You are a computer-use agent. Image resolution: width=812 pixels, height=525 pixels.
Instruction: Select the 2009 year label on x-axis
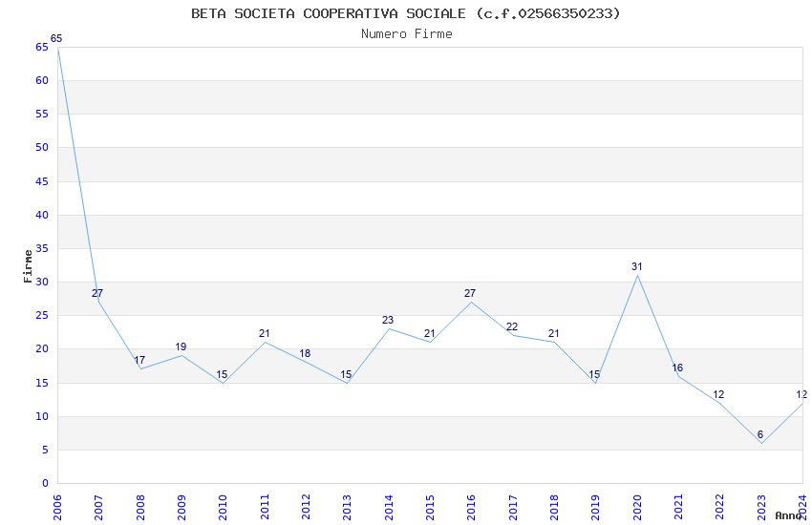pos(182,508)
